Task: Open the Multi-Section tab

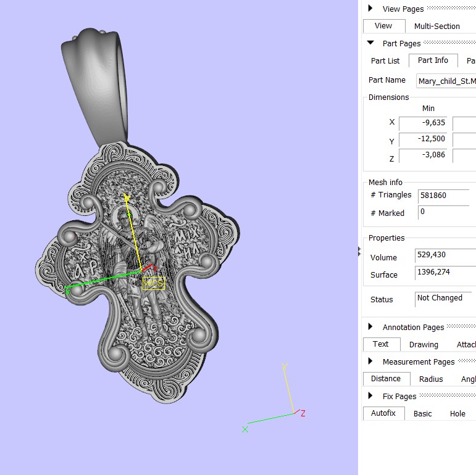Action: point(437,27)
